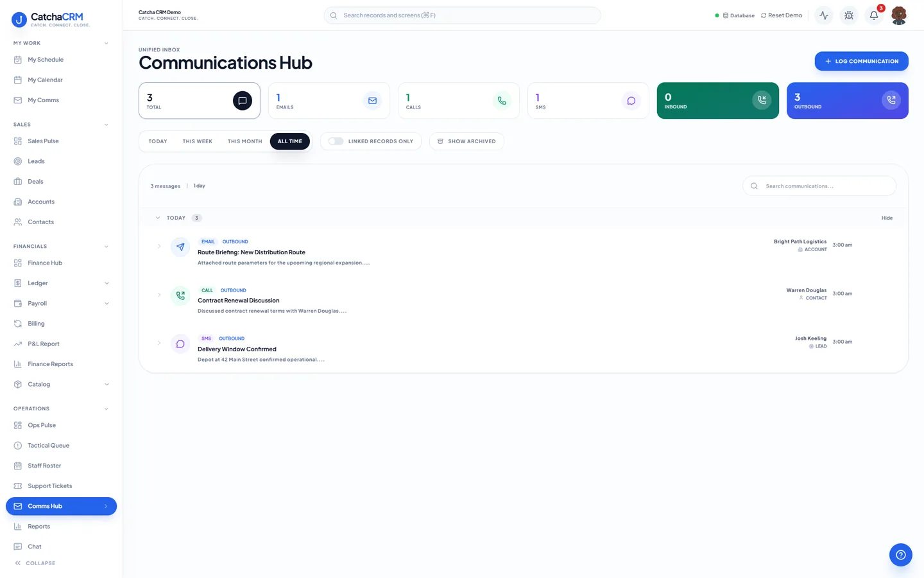Image resolution: width=924 pixels, height=578 pixels.
Task: Click the email icon on Emails card
Action: click(372, 101)
